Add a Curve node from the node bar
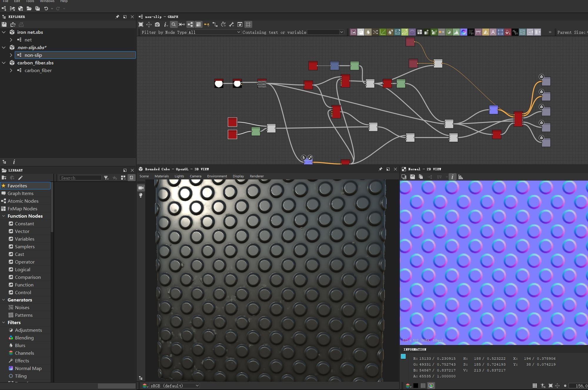 [383, 32]
